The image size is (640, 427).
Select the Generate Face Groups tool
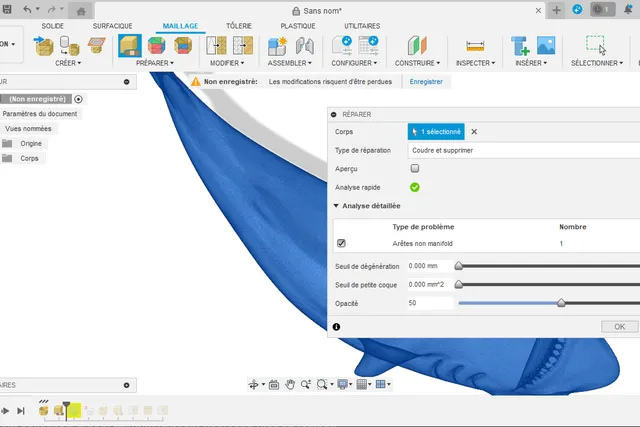tap(156, 45)
